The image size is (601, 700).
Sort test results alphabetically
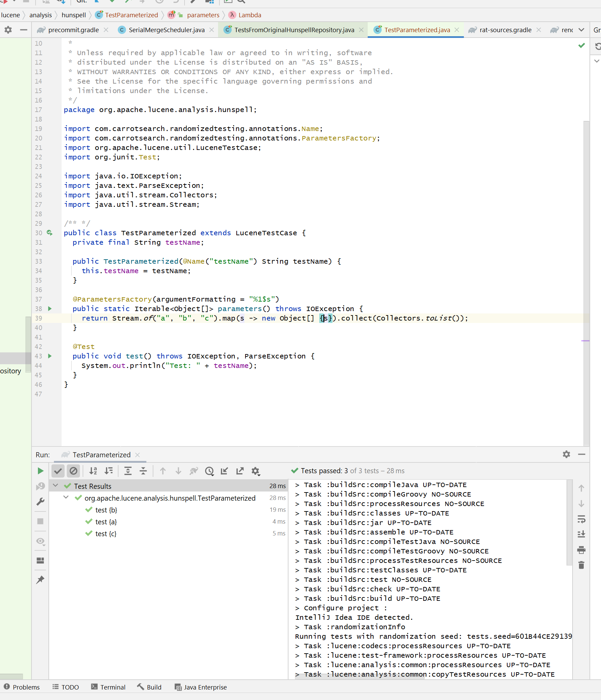93,471
